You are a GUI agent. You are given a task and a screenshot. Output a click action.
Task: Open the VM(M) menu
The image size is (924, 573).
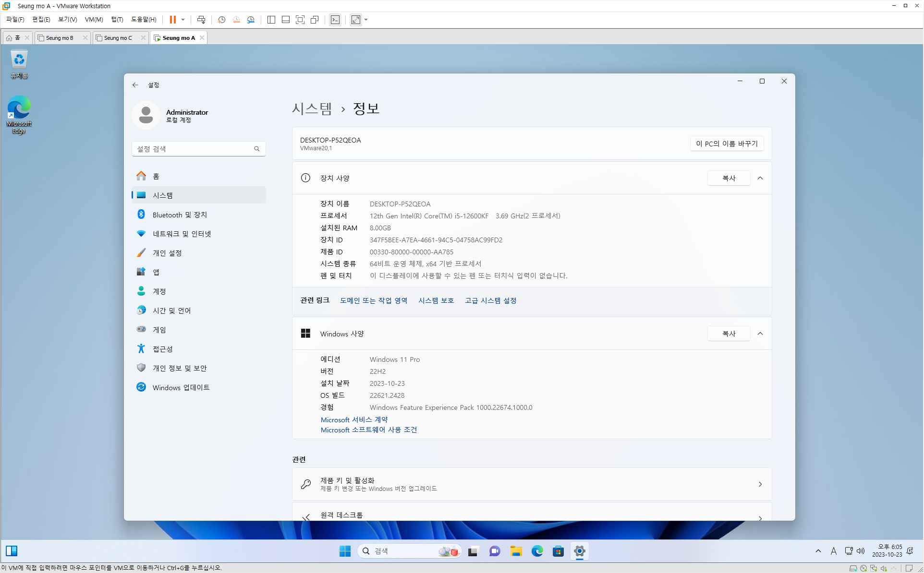(94, 20)
